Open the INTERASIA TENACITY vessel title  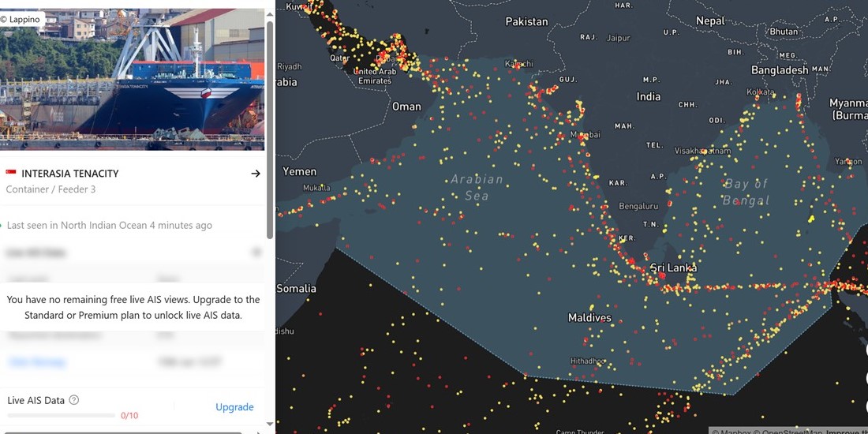click(69, 174)
